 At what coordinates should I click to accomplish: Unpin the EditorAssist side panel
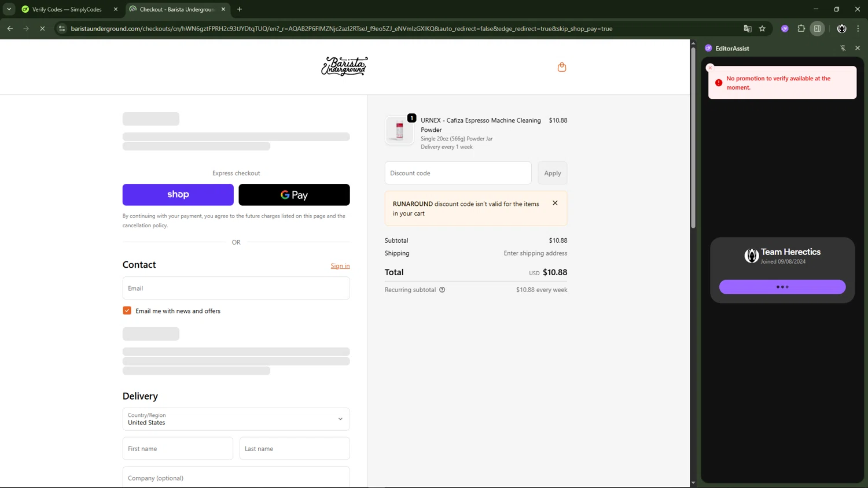pos(843,48)
